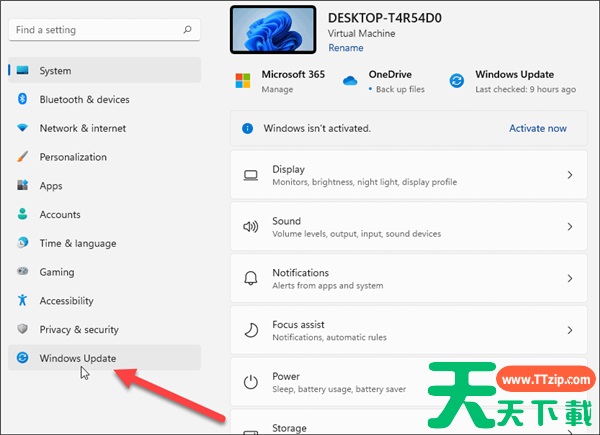Screen dimensions: 600x435
Task: Click the Apps icon in the sidebar
Action: pyautogui.click(x=23, y=185)
